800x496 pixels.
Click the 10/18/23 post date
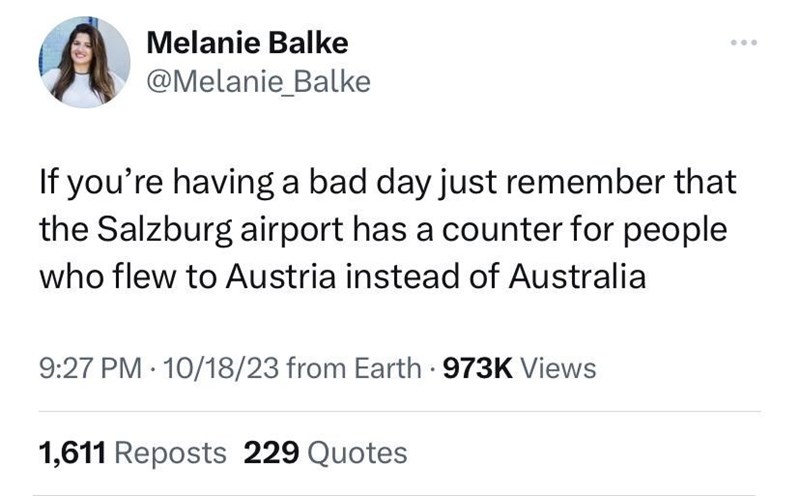tap(212, 369)
